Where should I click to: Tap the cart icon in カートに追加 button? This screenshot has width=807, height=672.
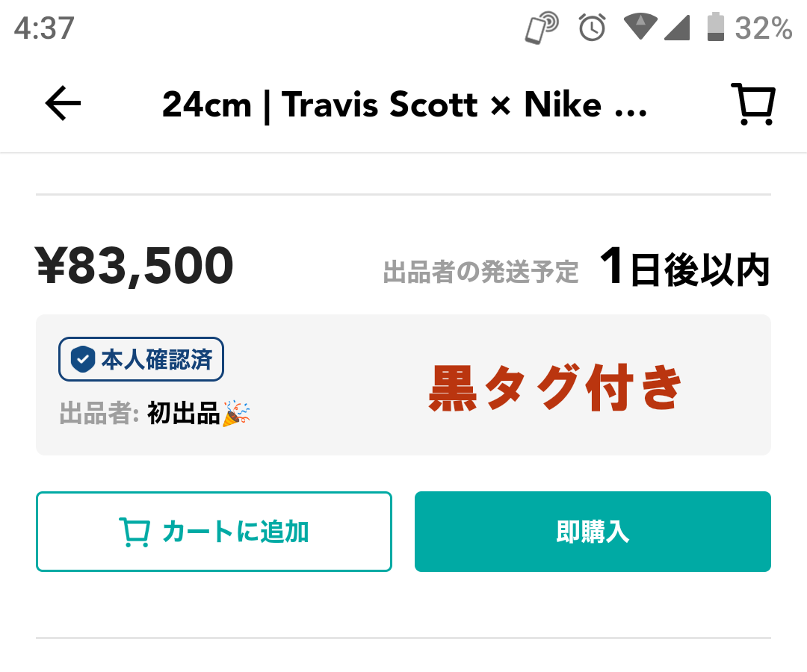pos(134,532)
